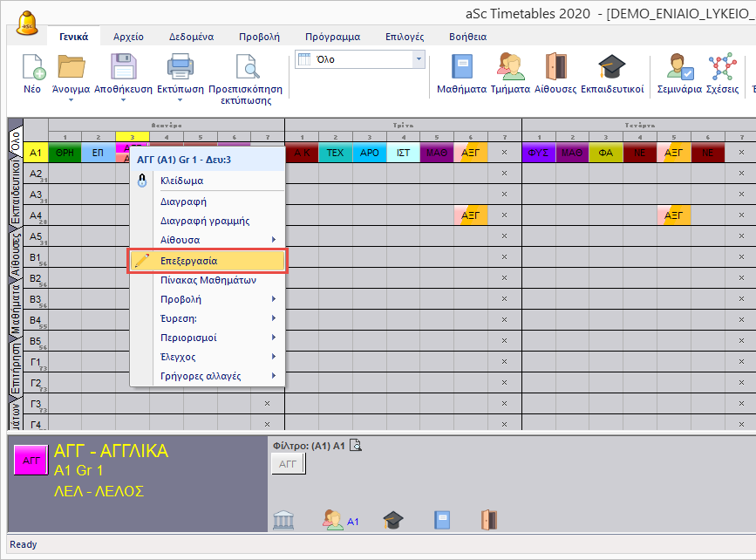Click the magenta ΑΓΓ color swatch
The image size is (756, 560).
(x=31, y=460)
